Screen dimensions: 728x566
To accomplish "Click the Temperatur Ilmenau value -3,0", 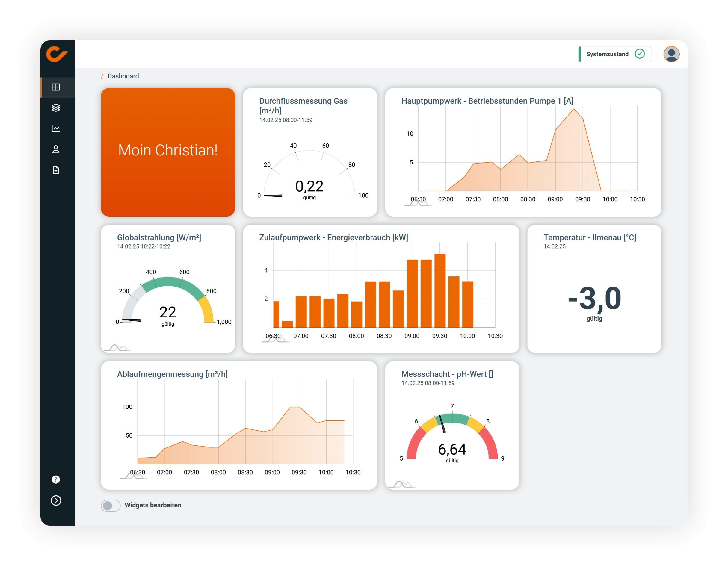I will pyautogui.click(x=594, y=299).
